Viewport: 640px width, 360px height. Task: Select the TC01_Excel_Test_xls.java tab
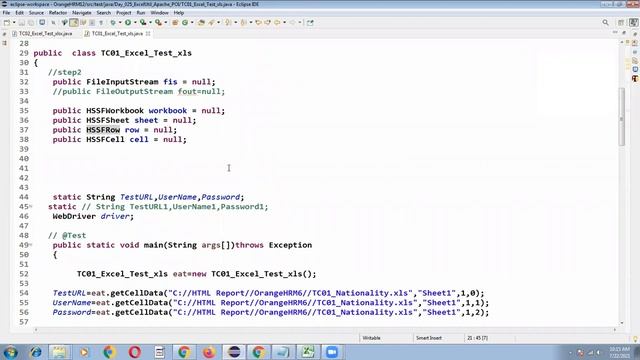(117, 33)
